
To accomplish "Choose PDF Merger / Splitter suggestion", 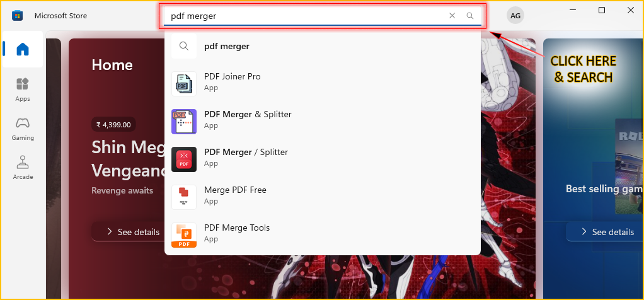I will tap(246, 153).
